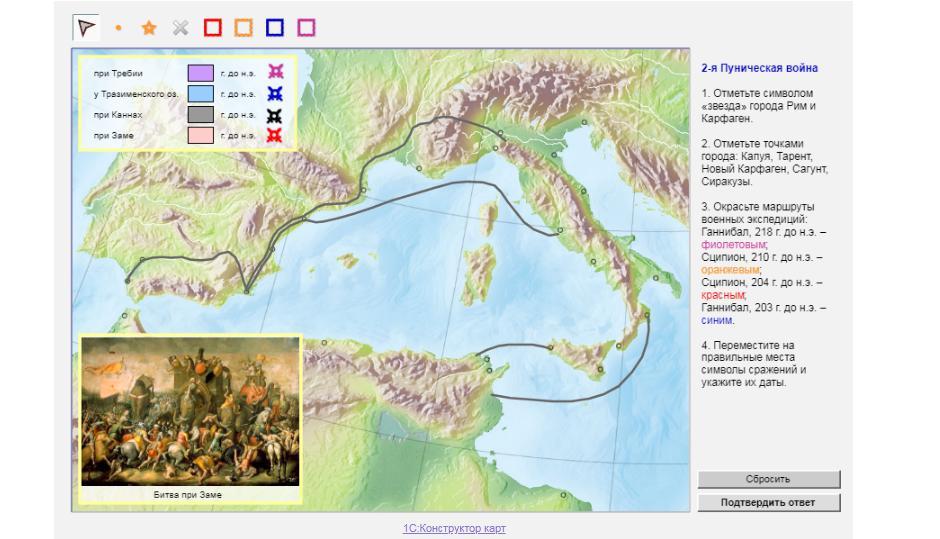Image resolution: width=940 pixels, height=539 pixels.
Task: Click the Battle of Zama painting thumbnail
Action: pos(190,411)
